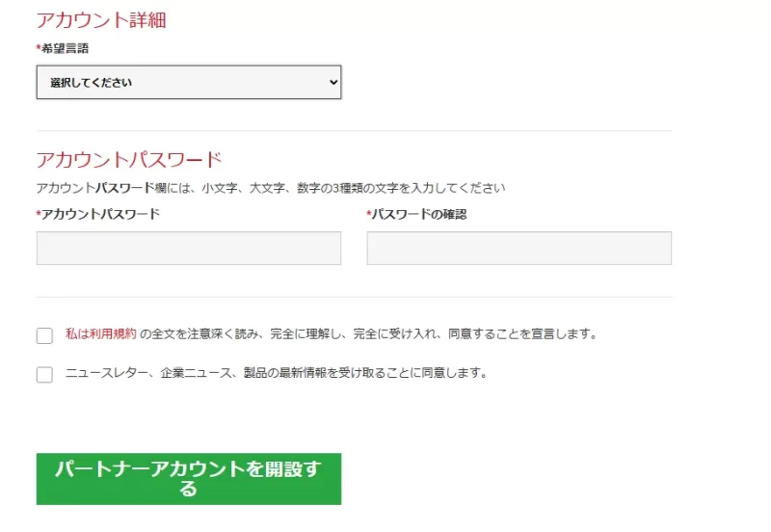The width and height of the screenshot is (771, 532).
Task: Click the ニュースレター consent label text
Action: click(276, 373)
